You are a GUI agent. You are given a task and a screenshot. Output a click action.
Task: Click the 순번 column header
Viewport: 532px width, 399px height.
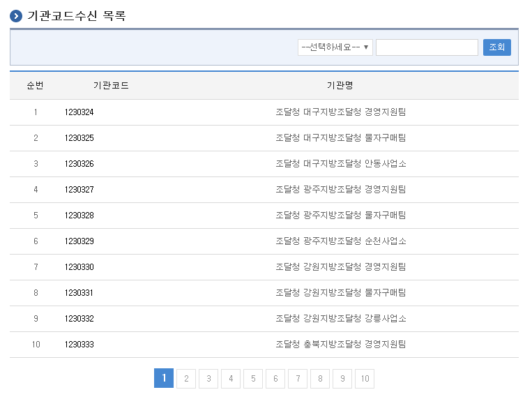(x=35, y=86)
